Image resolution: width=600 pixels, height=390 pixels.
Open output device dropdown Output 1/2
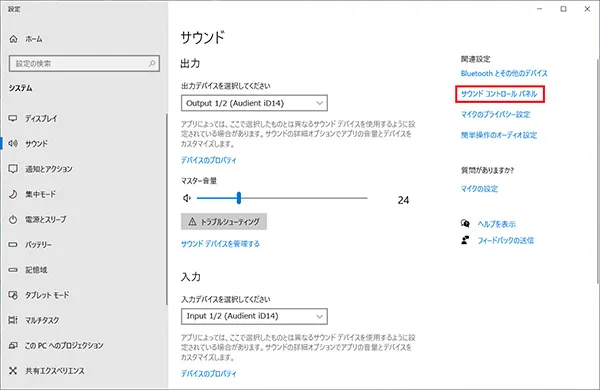pyautogui.click(x=254, y=103)
